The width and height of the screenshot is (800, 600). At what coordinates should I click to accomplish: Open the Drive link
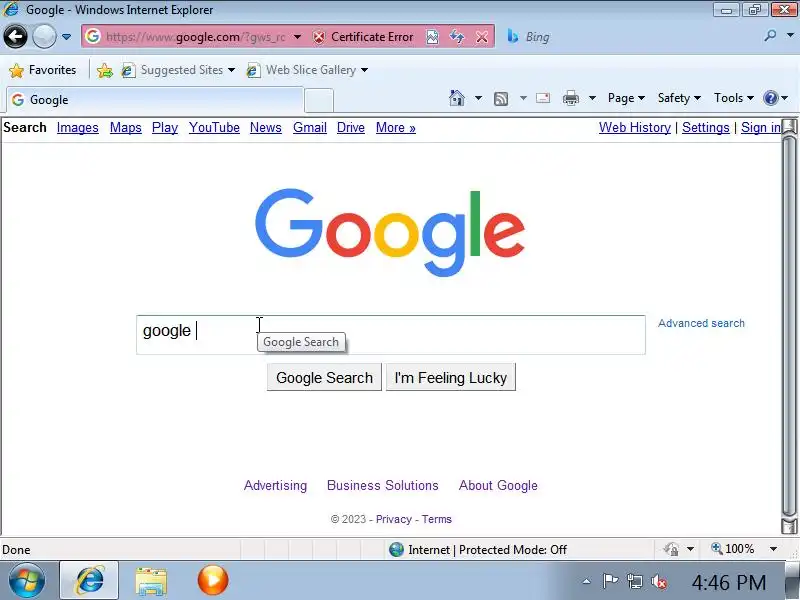351,128
